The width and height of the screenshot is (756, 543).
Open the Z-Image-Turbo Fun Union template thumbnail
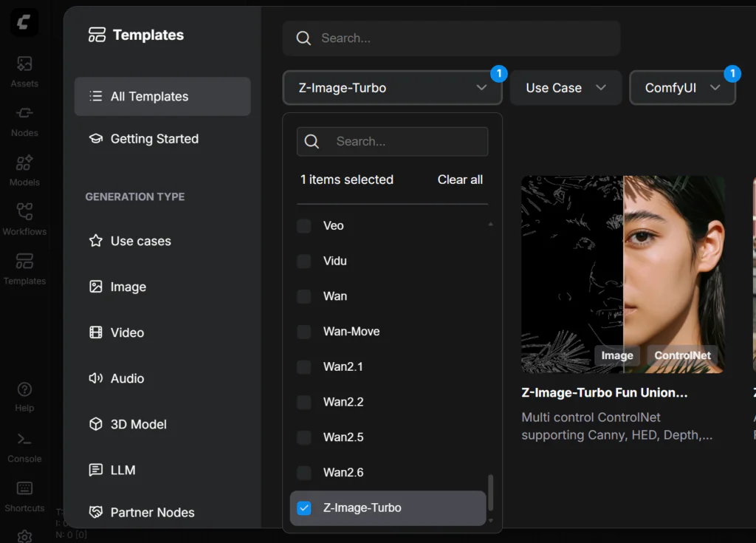[622, 274]
